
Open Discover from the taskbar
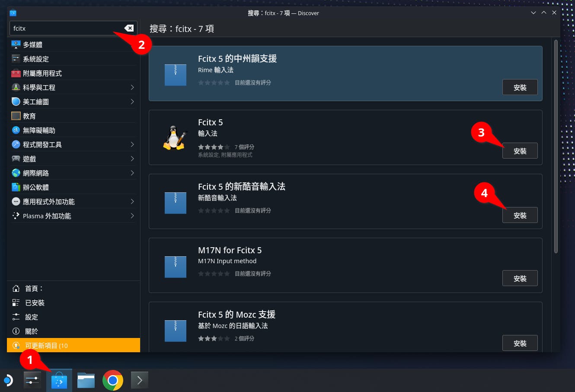(x=59, y=380)
